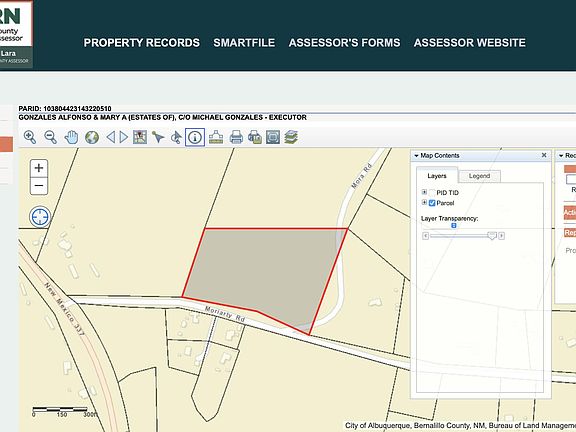The image size is (576, 432).
Task: Click the New Mexico 337 road label
Action: point(65,309)
